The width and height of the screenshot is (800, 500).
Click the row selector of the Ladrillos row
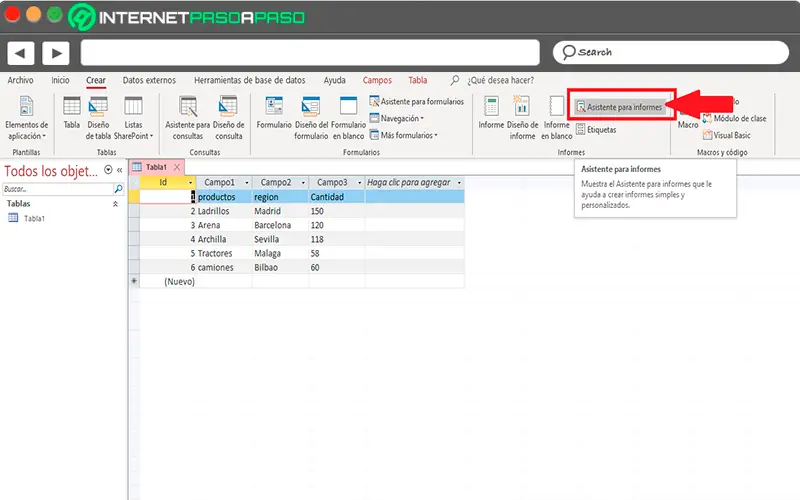pyautogui.click(x=134, y=211)
